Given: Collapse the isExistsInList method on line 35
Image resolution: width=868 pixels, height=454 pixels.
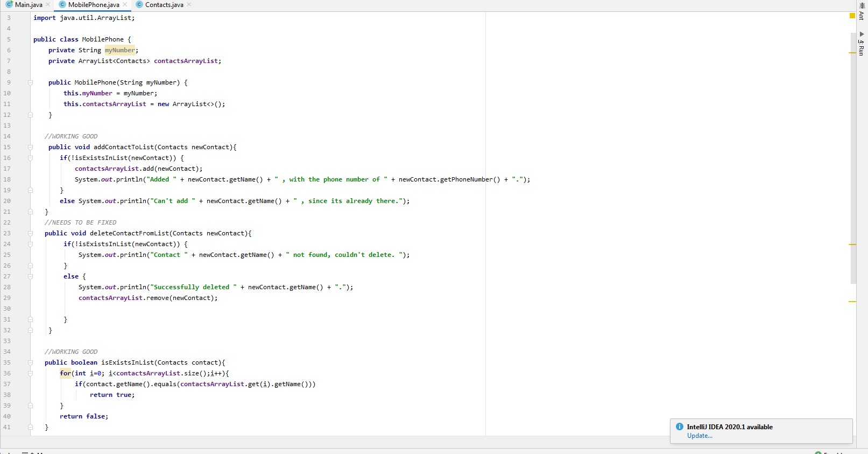Looking at the screenshot, I should 30,362.
